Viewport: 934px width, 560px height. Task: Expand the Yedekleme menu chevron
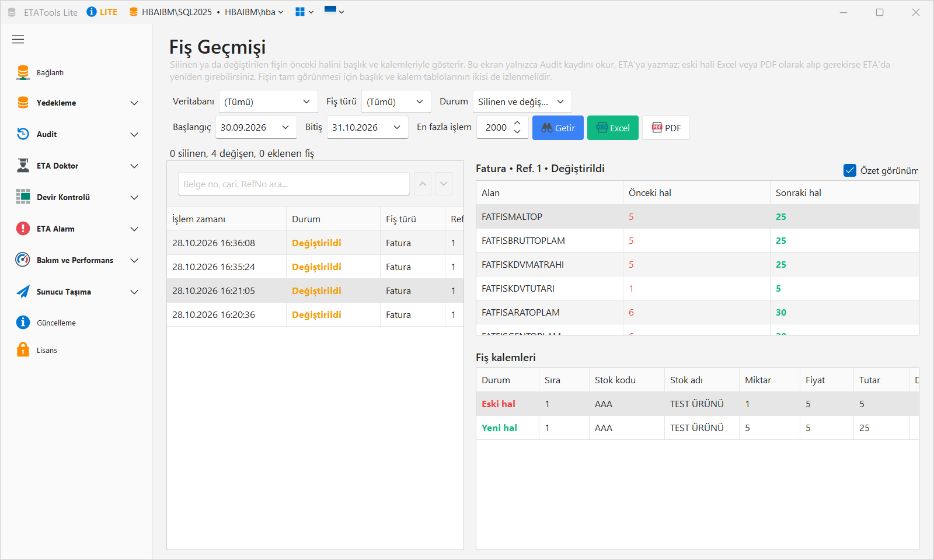click(x=134, y=103)
